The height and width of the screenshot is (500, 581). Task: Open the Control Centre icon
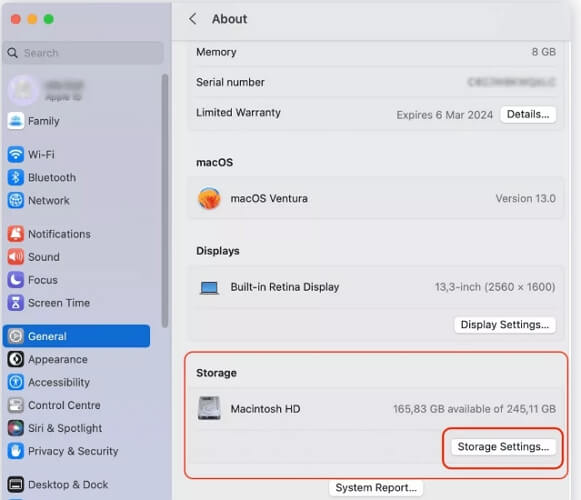tap(16, 405)
